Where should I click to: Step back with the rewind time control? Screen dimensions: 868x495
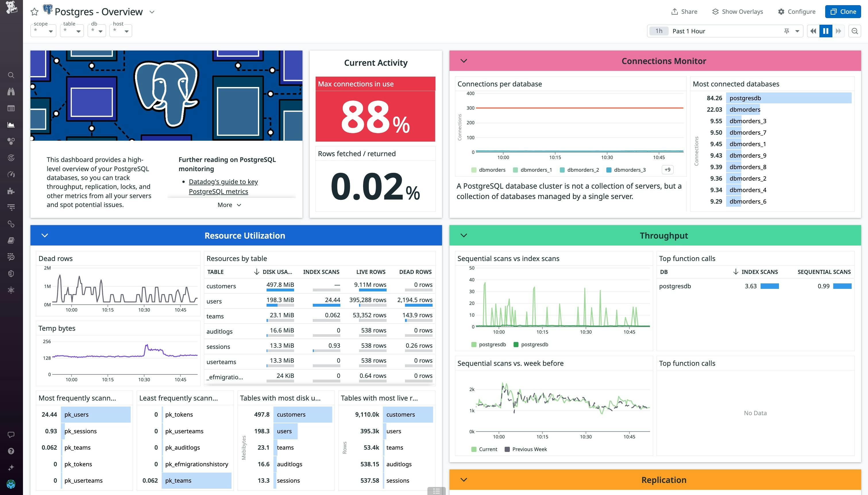(813, 31)
